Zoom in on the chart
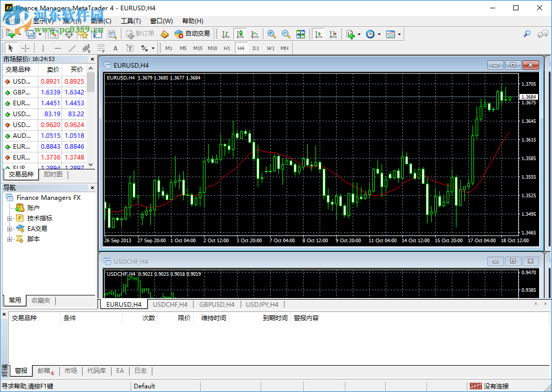Image resolution: width=552 pixels, height=392 pixels. pos(271,34)
